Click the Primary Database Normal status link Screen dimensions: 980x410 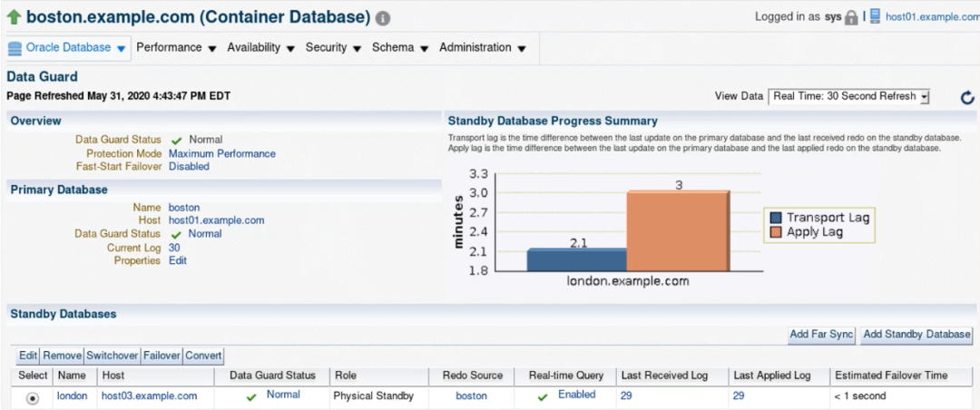tap(205, 234)
